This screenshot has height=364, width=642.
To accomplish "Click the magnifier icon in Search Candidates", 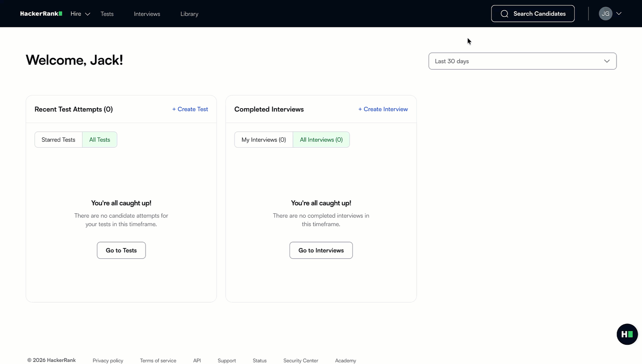I will pos(504,13).
